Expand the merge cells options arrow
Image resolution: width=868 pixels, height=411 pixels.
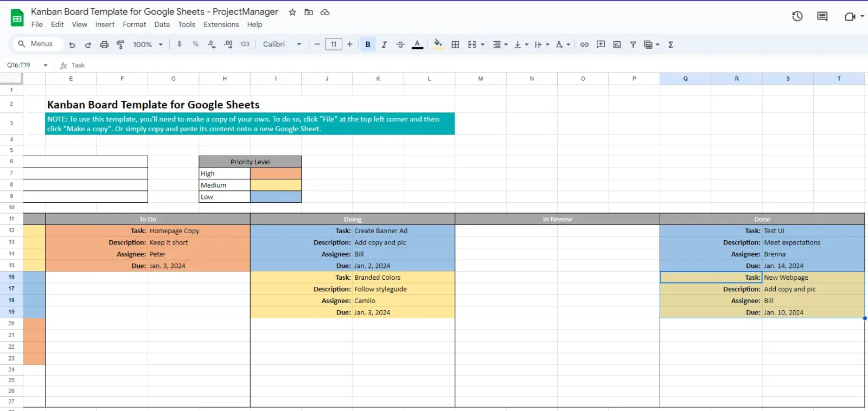coord(482,44)
